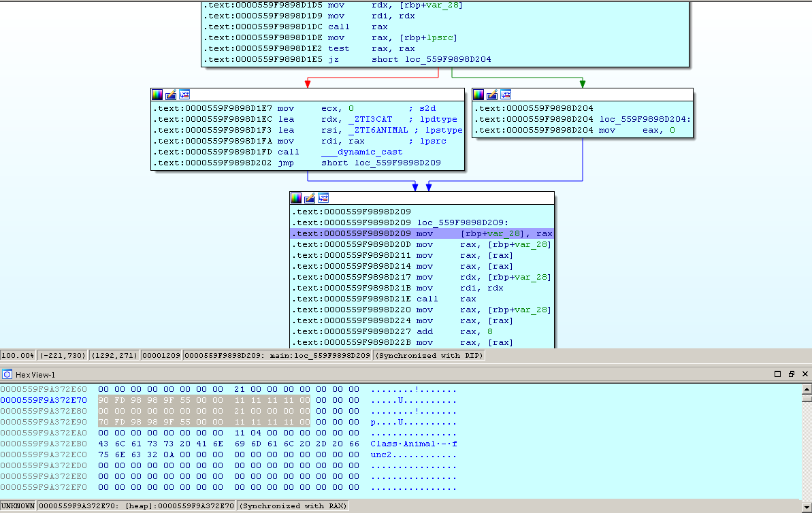The height and width of the screenshot is (513, 812).
Task: Click the mov rax, [rbp+lpsrc] line
Action: coord(330,37)
